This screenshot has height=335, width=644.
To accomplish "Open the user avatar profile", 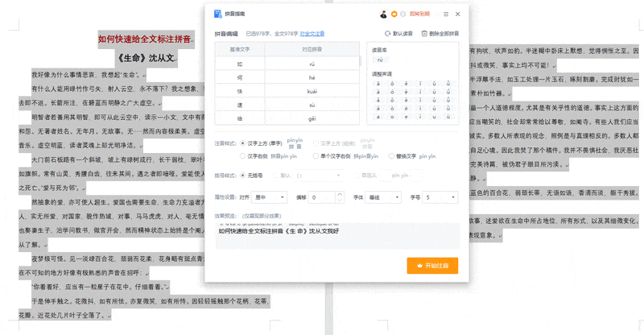I will tap(383, 14).
